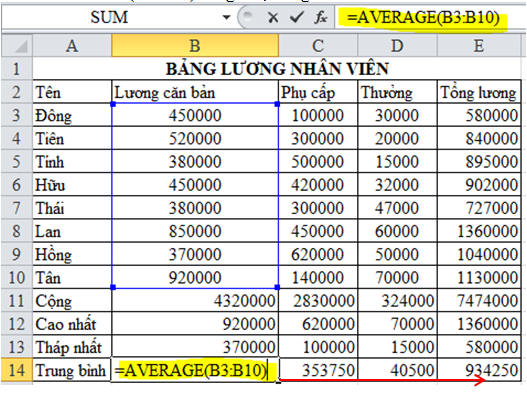This screenshot has width=527, height=393.
Task: Click the lowest base salary 370000 in row 13
Action: (195, 347)
